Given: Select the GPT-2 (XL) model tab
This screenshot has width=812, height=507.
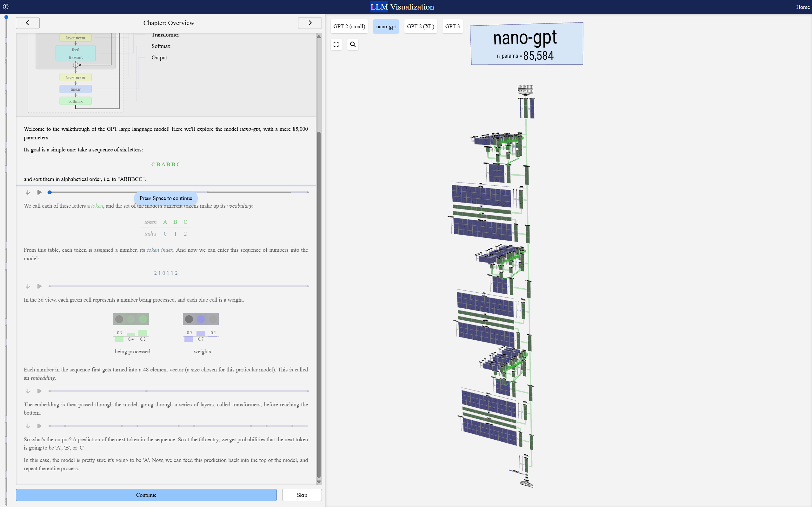Looking at the screenshot, I should 420,26.
